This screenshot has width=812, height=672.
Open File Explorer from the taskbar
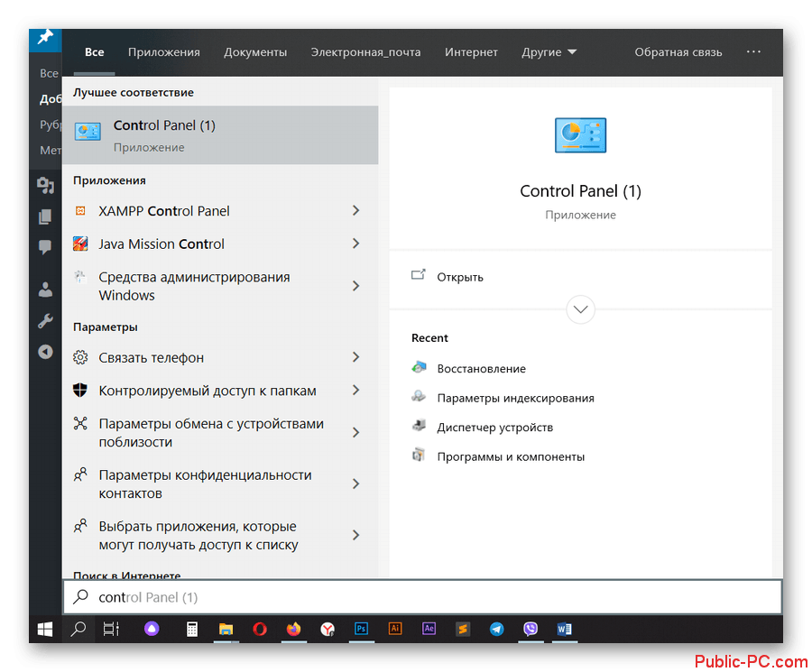coord(226,629)
